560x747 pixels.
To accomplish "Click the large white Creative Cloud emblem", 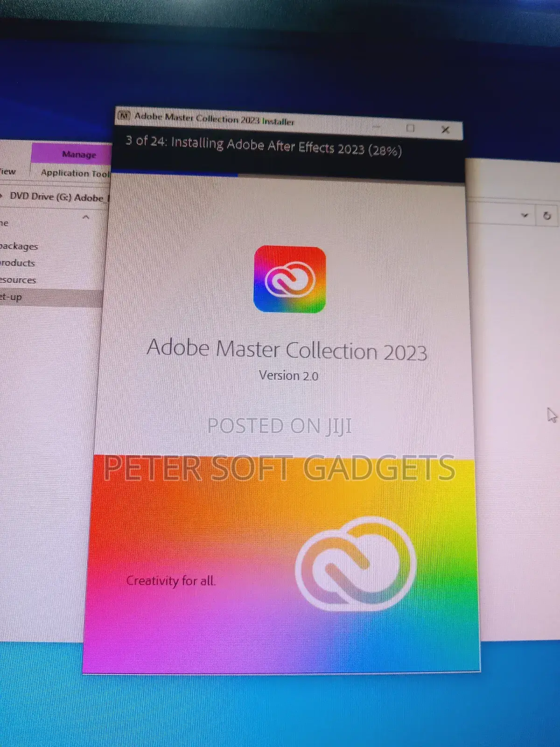I will (x=356, y=564).
